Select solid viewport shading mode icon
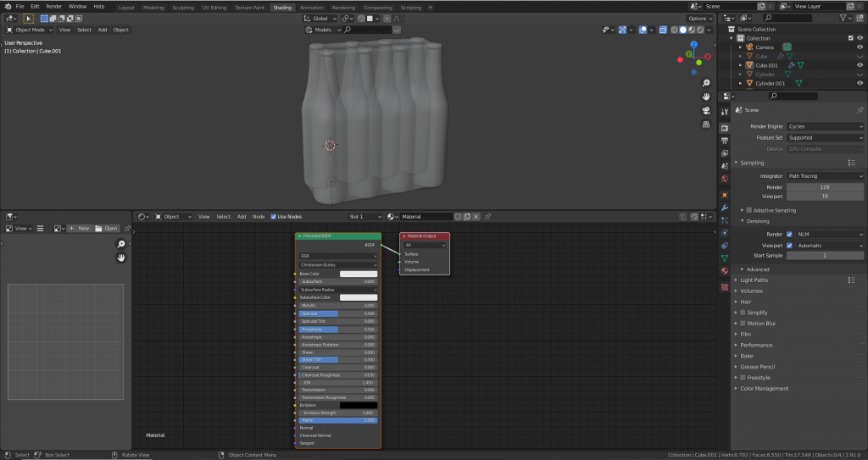Image resolution: width=868 pixels, height=460 pixels. (x=682, y=30)
